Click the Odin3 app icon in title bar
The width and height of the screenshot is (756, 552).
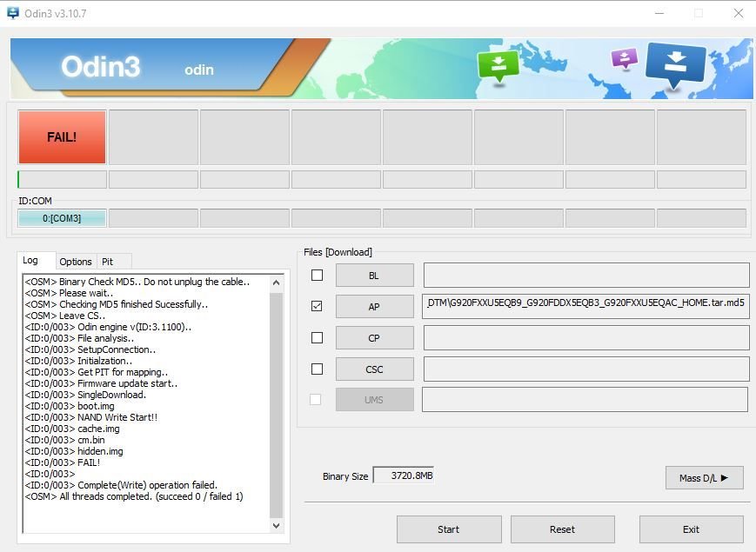pos(13,13)
